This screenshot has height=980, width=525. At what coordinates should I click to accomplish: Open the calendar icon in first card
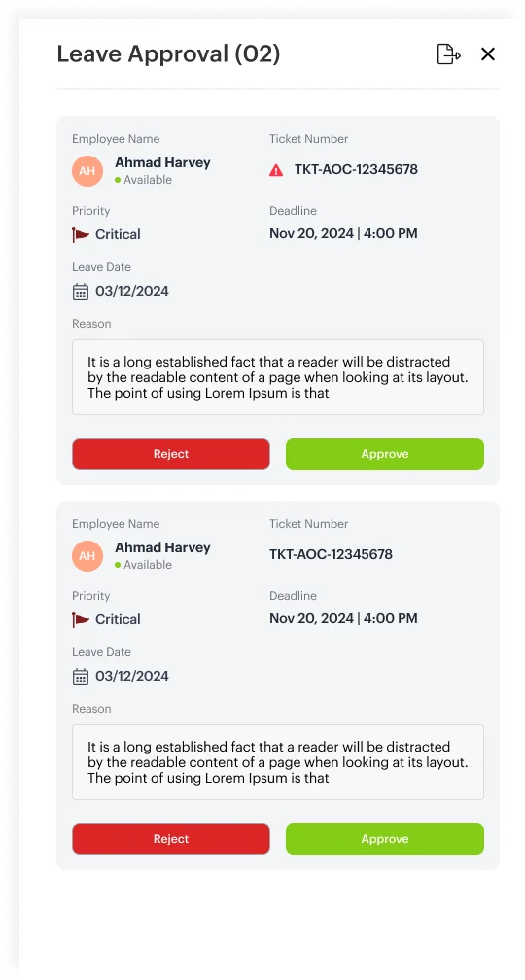tap(81, 292)
